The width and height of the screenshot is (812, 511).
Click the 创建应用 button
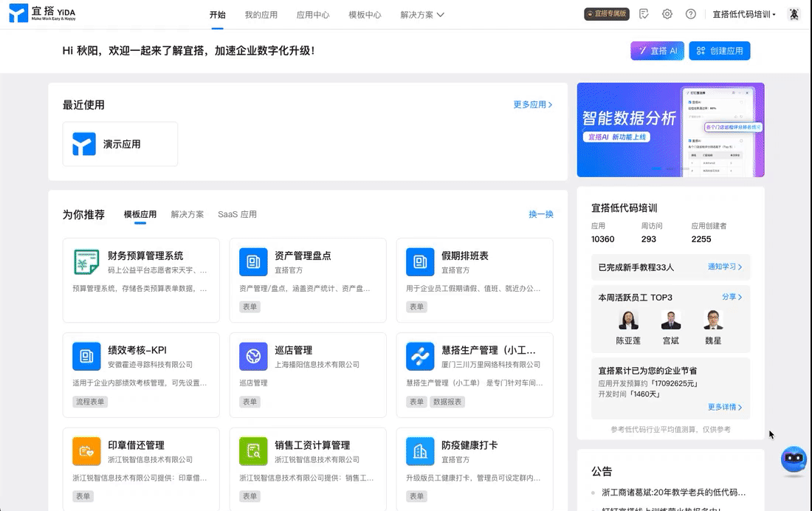click(719, 51)
